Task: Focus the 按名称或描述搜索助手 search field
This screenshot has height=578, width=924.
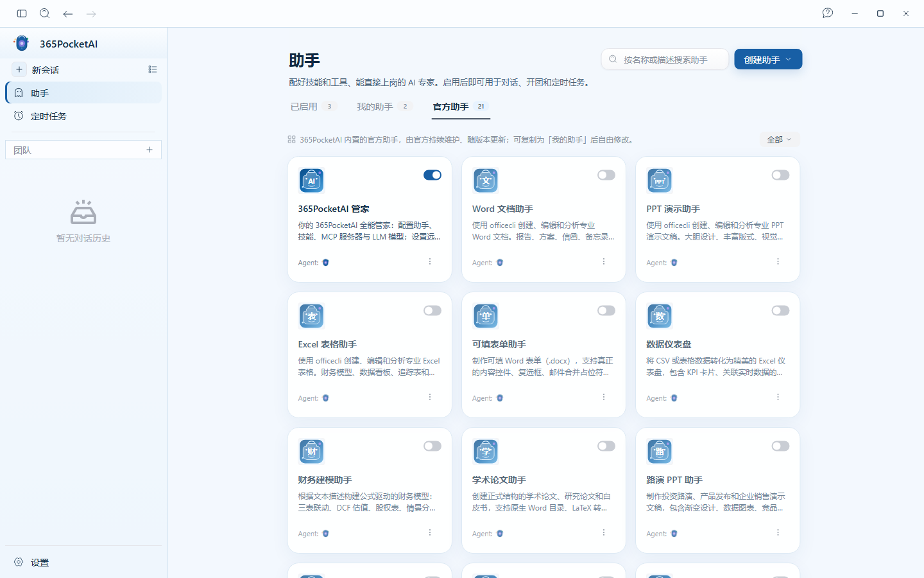Action: [665, 59]
